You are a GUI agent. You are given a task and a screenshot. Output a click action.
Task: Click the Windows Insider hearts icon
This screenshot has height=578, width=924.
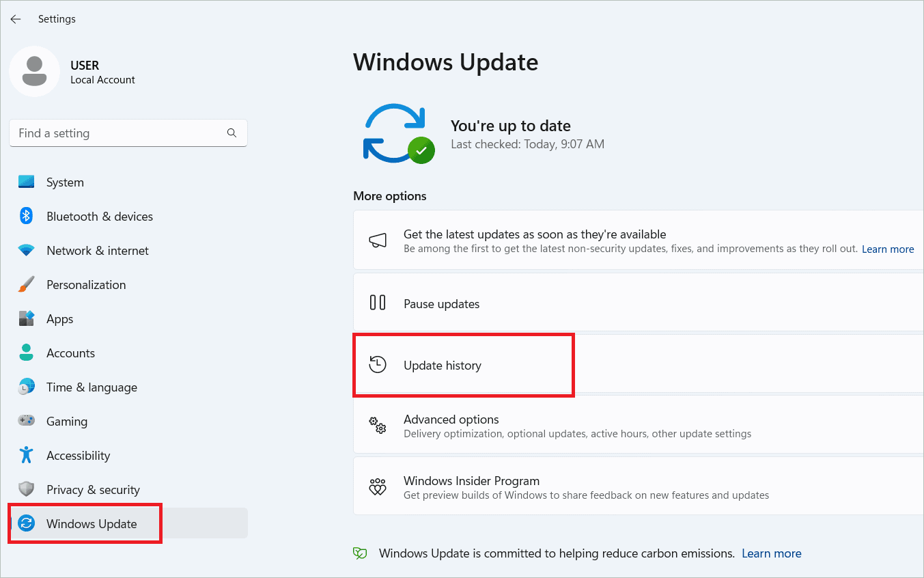click(x=378, y=487)
